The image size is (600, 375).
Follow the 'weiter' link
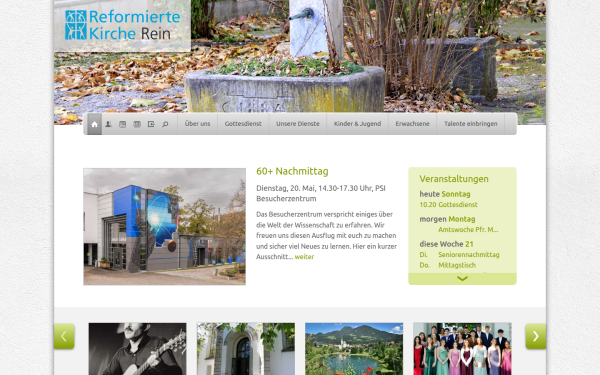(304, 257)
